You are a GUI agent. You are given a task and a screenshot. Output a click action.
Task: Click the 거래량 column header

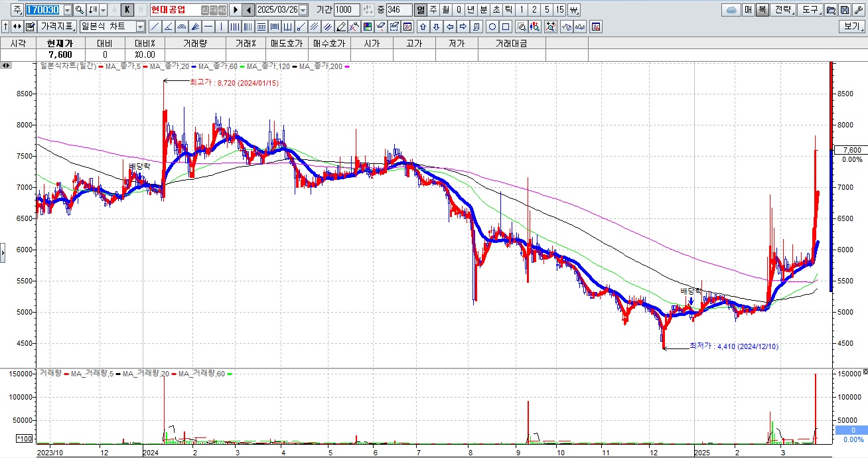click(x=194, y=43)
